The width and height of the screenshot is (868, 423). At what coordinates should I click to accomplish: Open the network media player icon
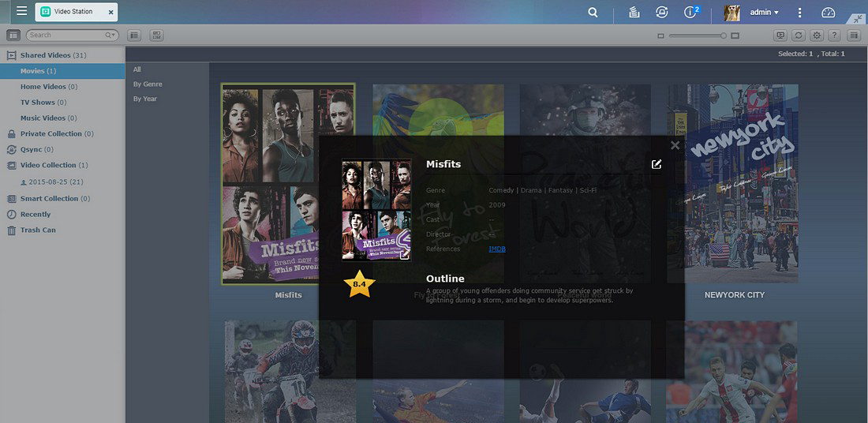pyautogui.click(x=780, y=35)
